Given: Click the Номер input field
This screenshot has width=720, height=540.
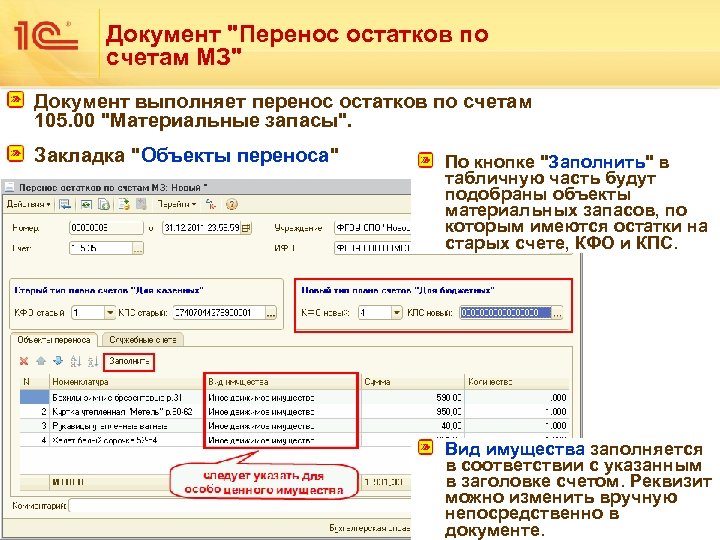Looking at the screenshot, I should click(x=106, y=228).
